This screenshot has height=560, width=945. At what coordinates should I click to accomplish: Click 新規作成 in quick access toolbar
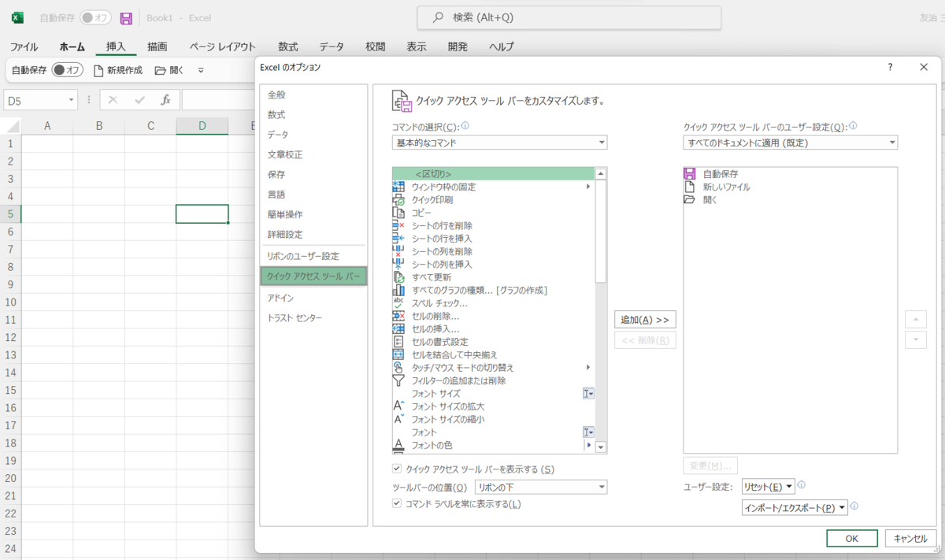pyautogui.click(x=118, y=70)
